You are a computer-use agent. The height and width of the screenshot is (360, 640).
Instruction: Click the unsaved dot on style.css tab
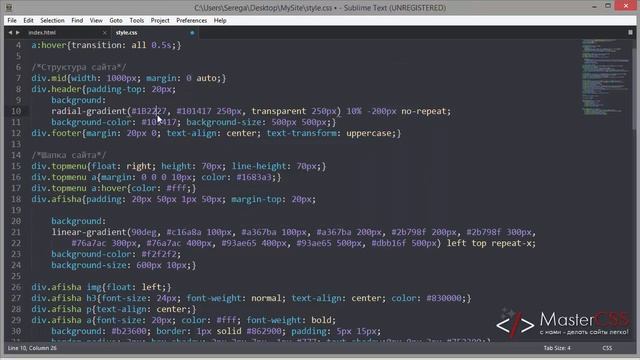192,33
